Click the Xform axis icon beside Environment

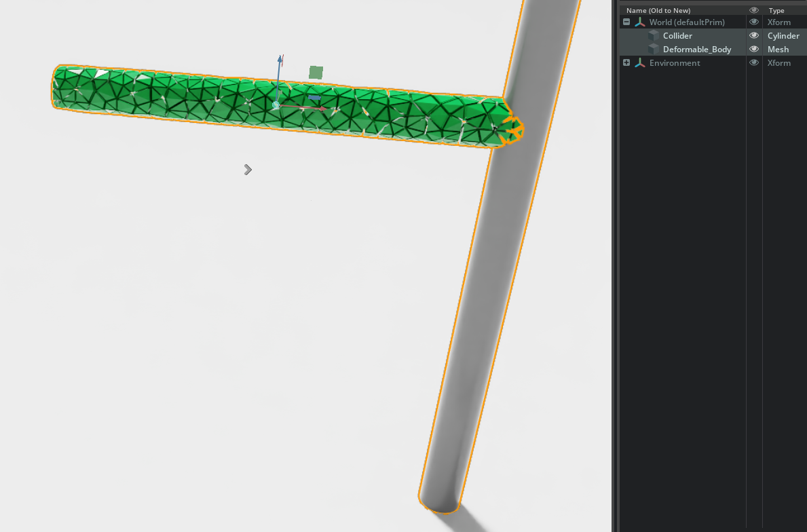pos(639,62)
